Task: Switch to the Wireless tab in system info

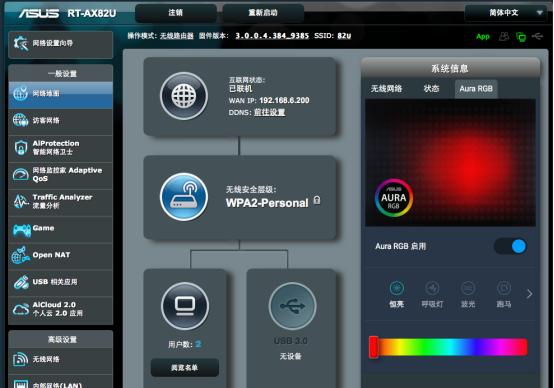Action: pos(386,89)
